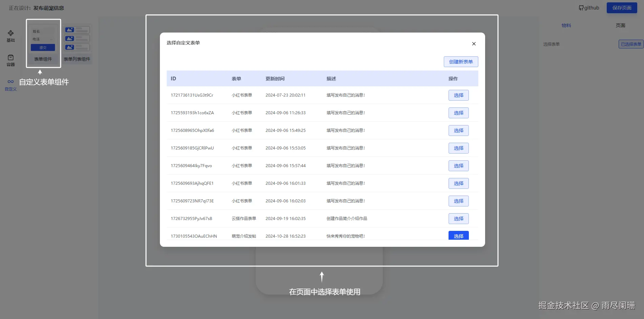Click timestamp 2024-10-28 16:52:23
The width and height of the screenshot is (644, 319).
point(286,236)
